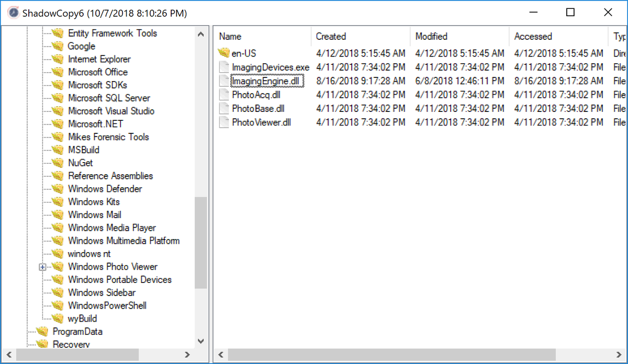The width and height of the screenshot is (628, 364).
Task: Select Windows Media Player in the tree
Action: (x=111, y=227)
